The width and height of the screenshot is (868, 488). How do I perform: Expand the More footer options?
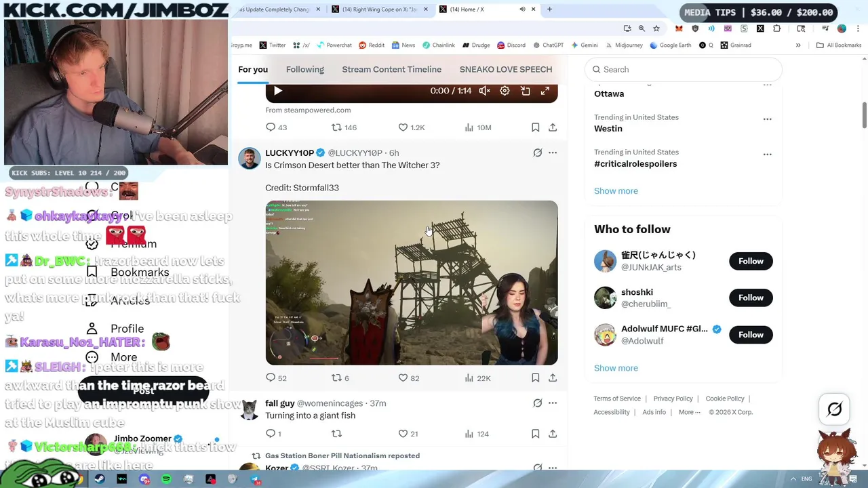tap(689, 412)
